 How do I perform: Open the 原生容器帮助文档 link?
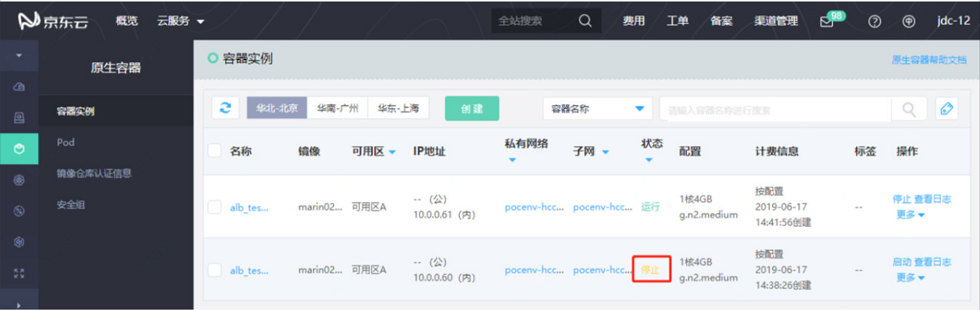click(x=929, y=60)
